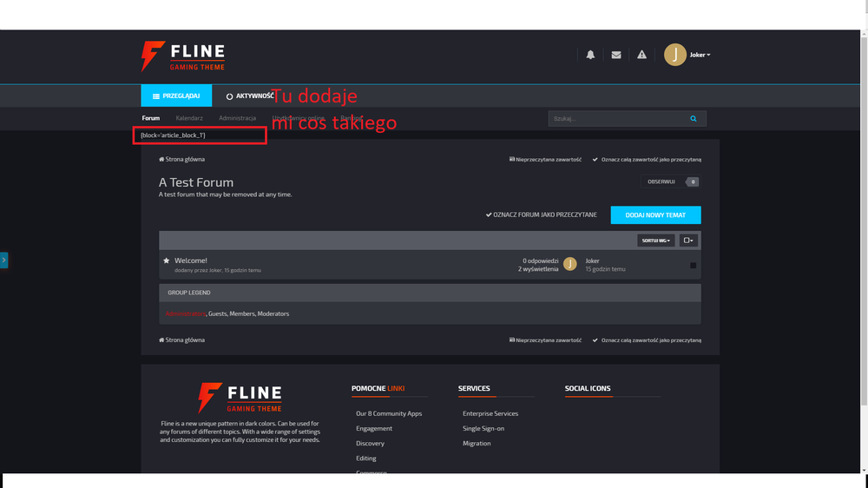
Task: Click the Dodaj nowy temat button
Action: 655,214
